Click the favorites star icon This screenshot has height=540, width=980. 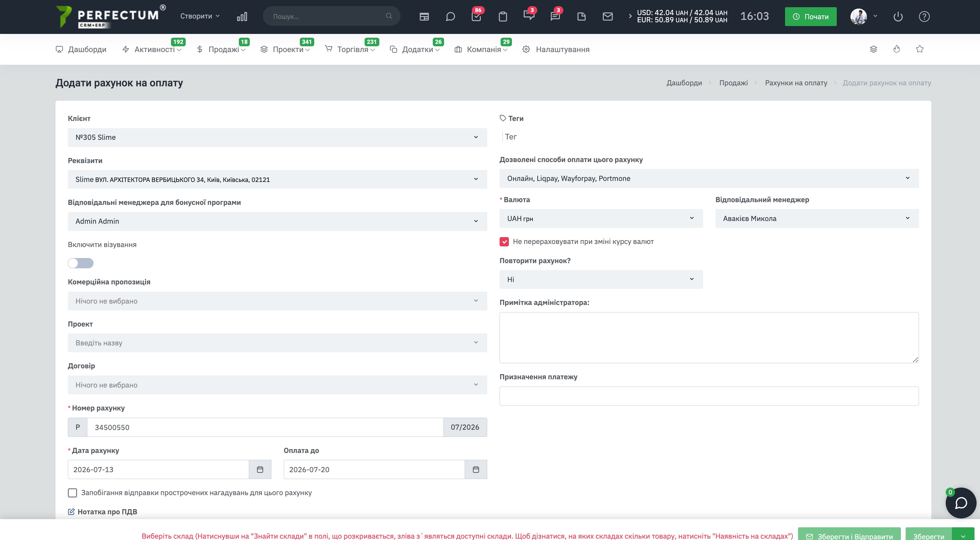(x=919, y=49)
